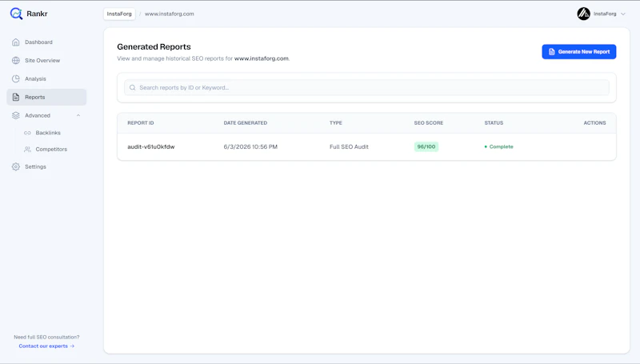640x364 pixels.
Task: Click the Site Overview globe icon
Action: pyautogui.click(x=16, y=60)
